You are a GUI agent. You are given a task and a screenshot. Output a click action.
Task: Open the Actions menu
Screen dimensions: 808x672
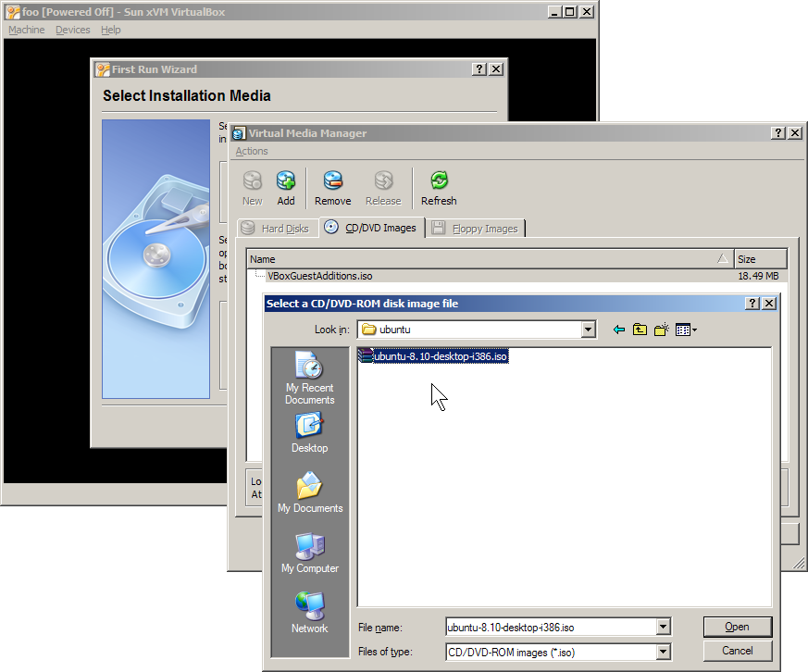pos(252,151)
